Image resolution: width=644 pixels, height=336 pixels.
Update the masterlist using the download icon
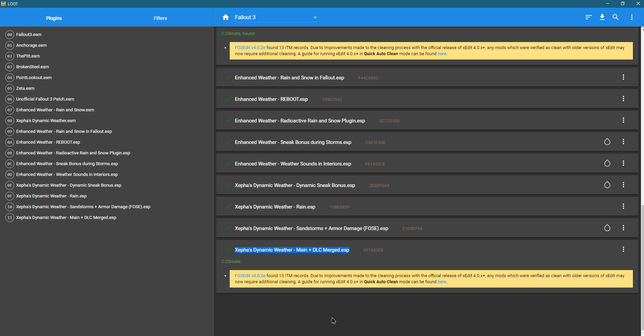[x=602, y=17]
